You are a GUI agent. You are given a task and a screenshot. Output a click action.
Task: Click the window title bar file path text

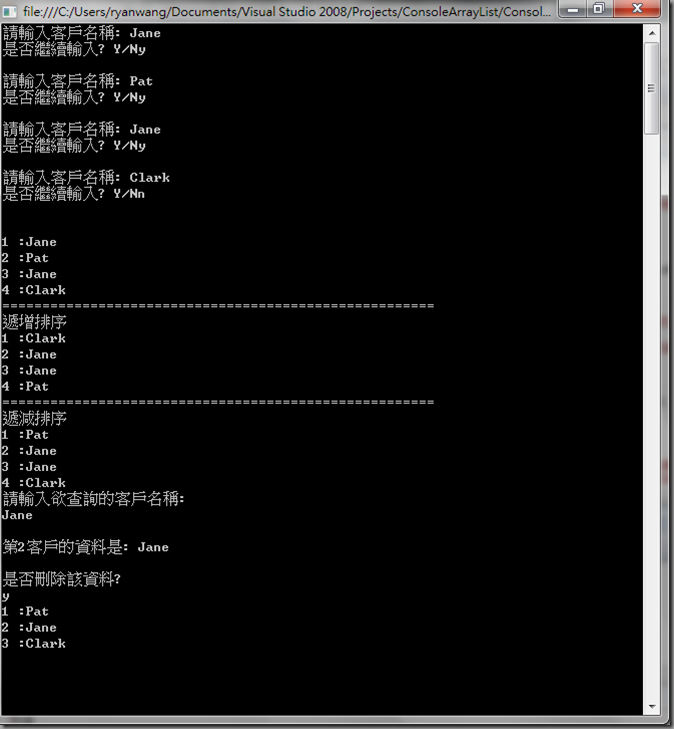click(x=287, y=11)
